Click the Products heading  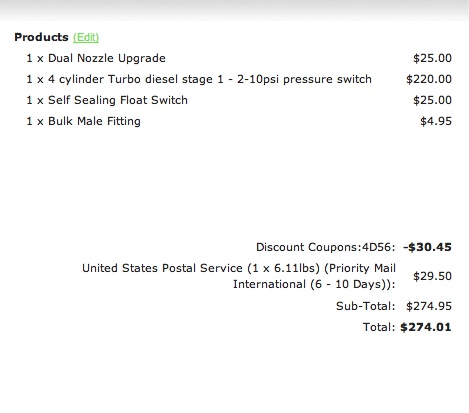[x=41, y=37]
